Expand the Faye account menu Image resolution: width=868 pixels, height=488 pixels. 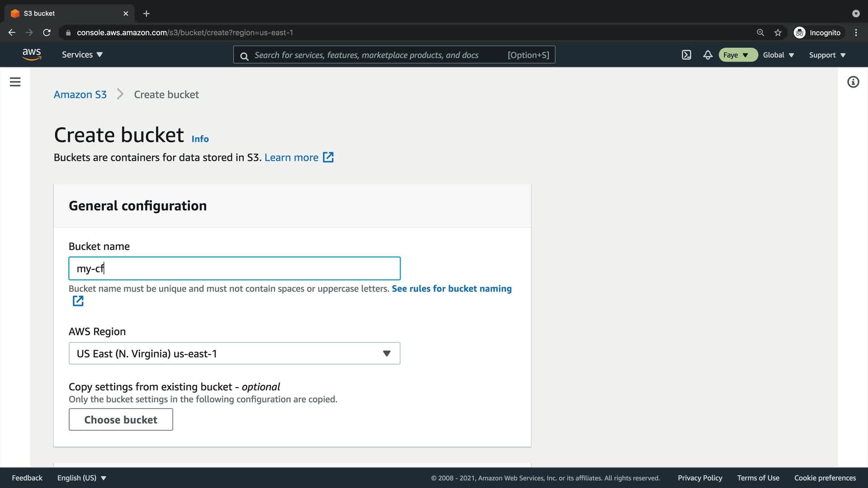tap(737, 55)
